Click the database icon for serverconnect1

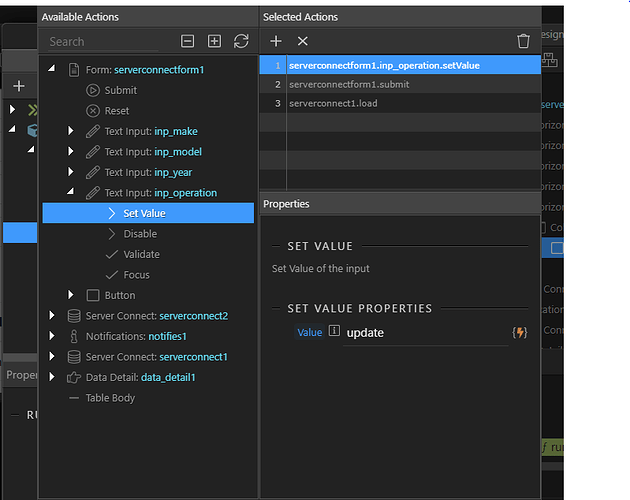coord(74,357)
